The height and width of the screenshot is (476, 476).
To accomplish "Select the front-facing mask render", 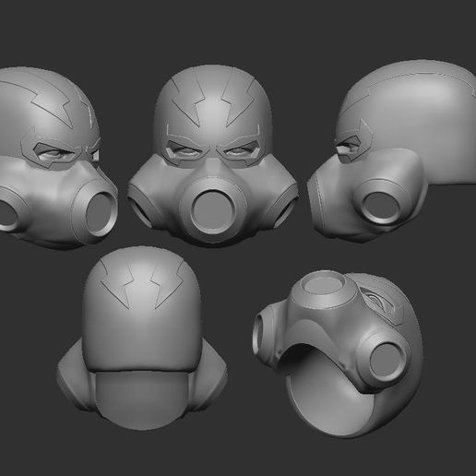I will point(213,155).
